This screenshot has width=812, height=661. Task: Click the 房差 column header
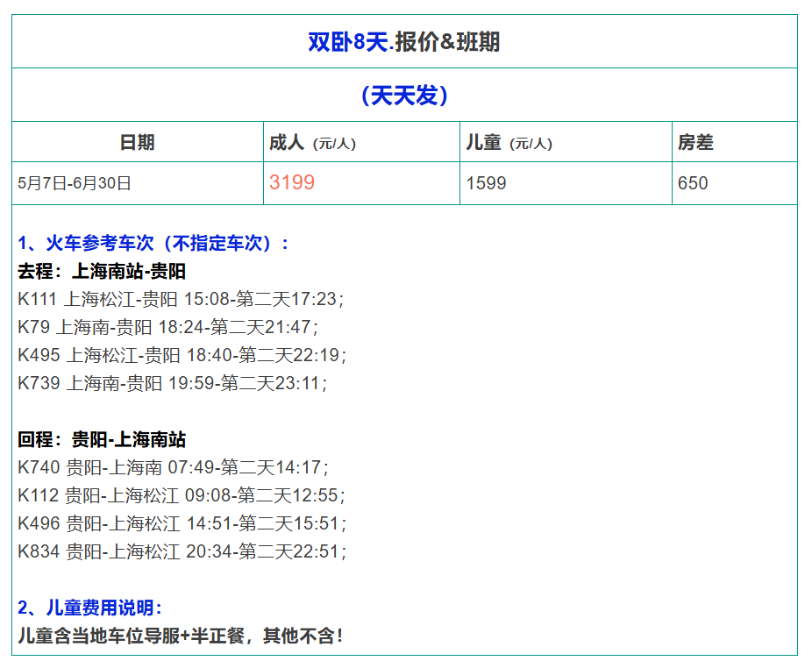[695, 142]
